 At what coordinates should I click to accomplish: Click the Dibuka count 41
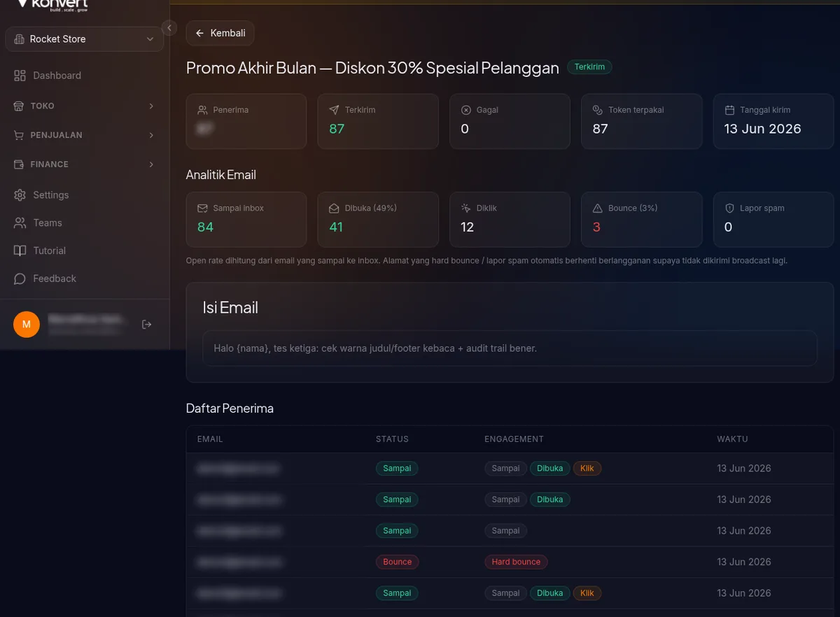(x=336, y=227)
